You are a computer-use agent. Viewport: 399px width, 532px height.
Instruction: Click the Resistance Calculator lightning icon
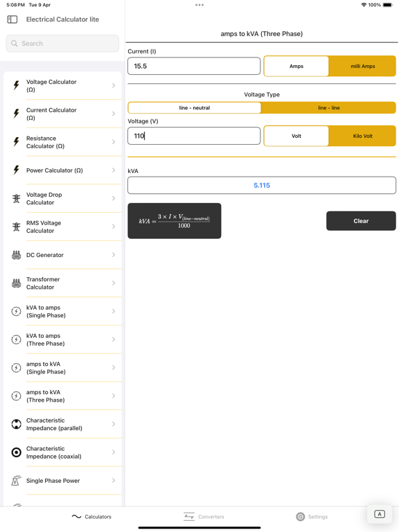coord(16,142)
